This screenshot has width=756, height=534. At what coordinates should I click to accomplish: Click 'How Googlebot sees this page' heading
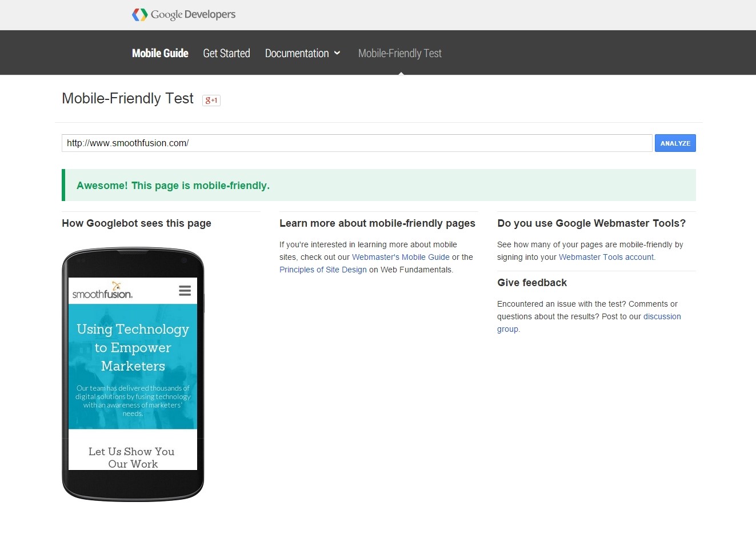[137, 223]
